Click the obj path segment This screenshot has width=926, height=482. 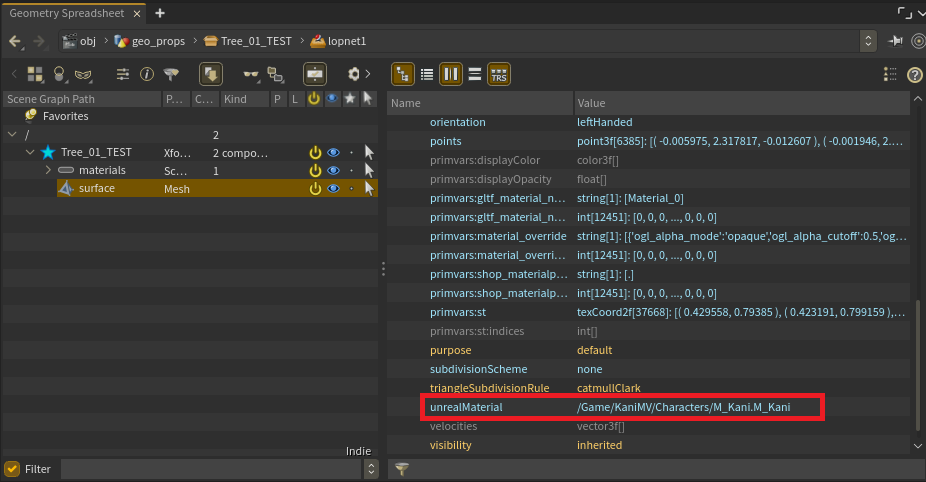tap(80, 41)
